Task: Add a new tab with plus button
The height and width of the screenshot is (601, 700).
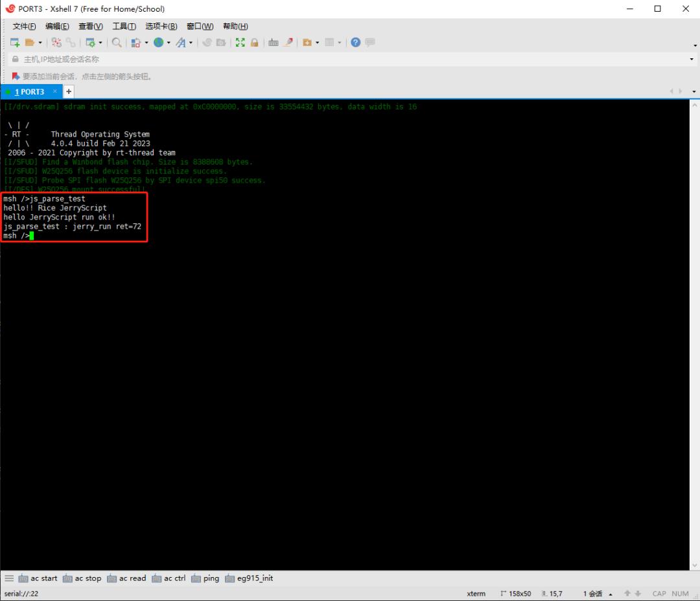Action: point(69,91)
